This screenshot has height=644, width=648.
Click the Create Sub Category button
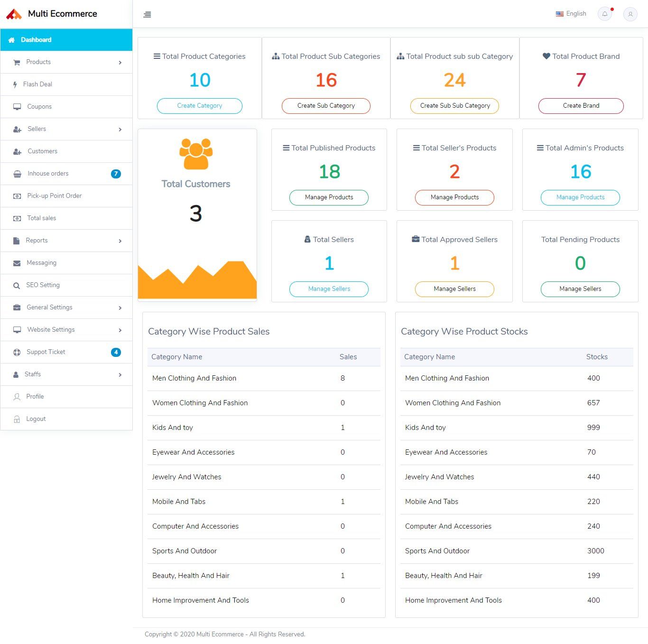[326, 106]
